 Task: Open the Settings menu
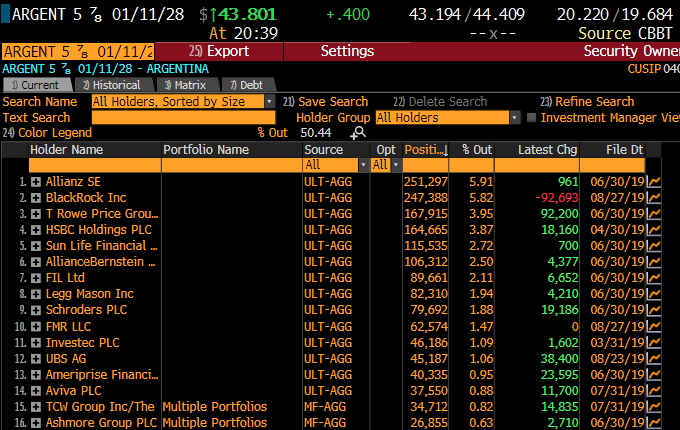[x=347, y=51]
